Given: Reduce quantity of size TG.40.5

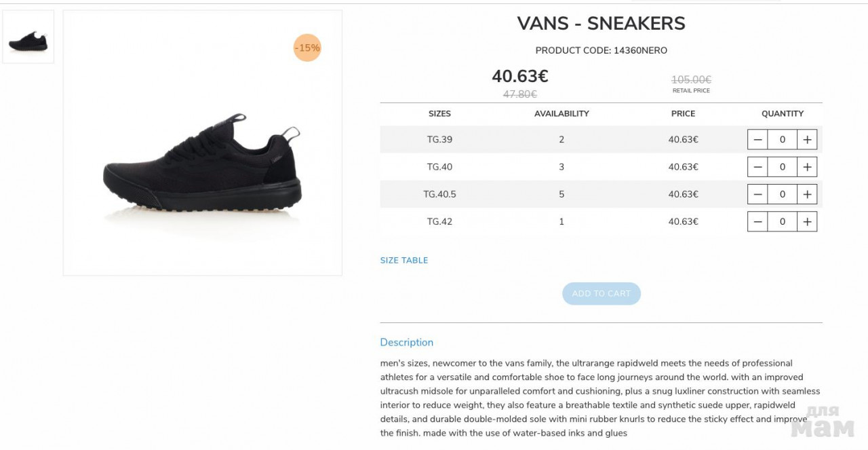Looking at the screenshot, I should pyautogui.click(x=757, y=194).
